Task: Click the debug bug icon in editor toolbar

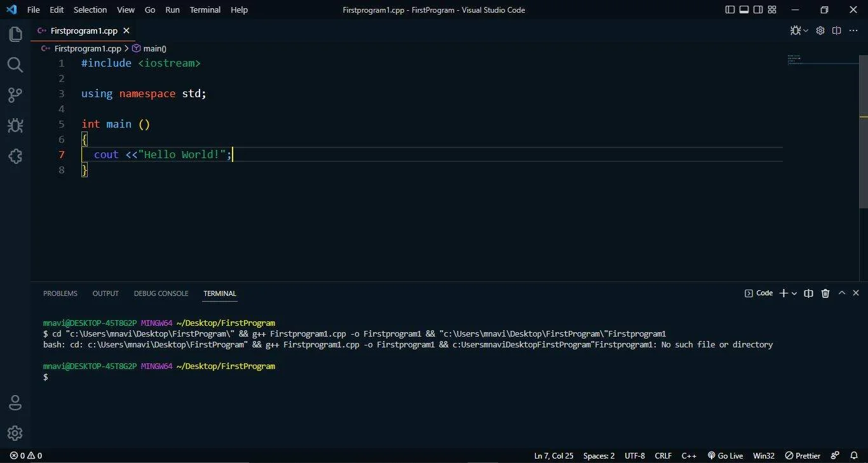Action: (x=796, y=30)
